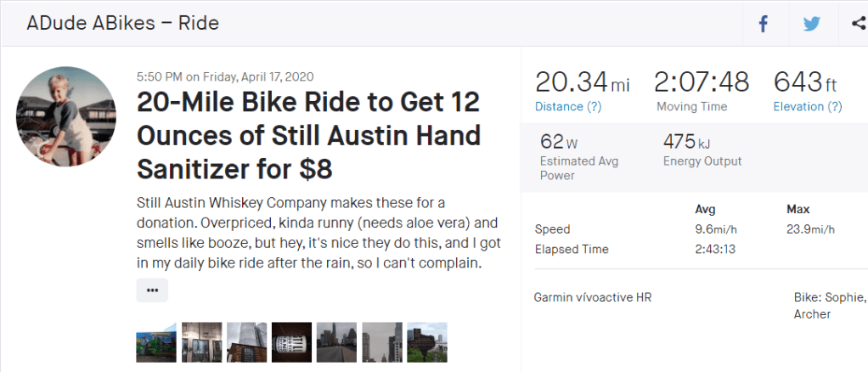Share ride on Twitter
This screenshot has height=372, width=868.
click(x=811, y=24)
